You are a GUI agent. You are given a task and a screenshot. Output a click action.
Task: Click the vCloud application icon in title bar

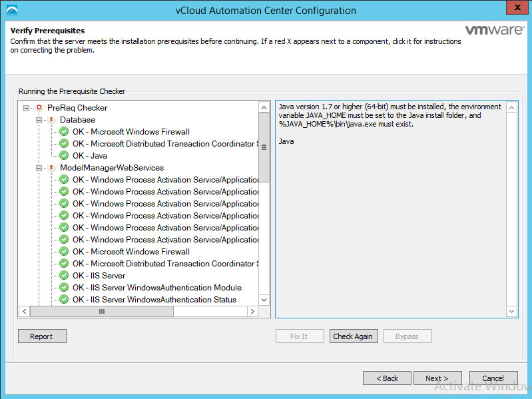[11, 11]
